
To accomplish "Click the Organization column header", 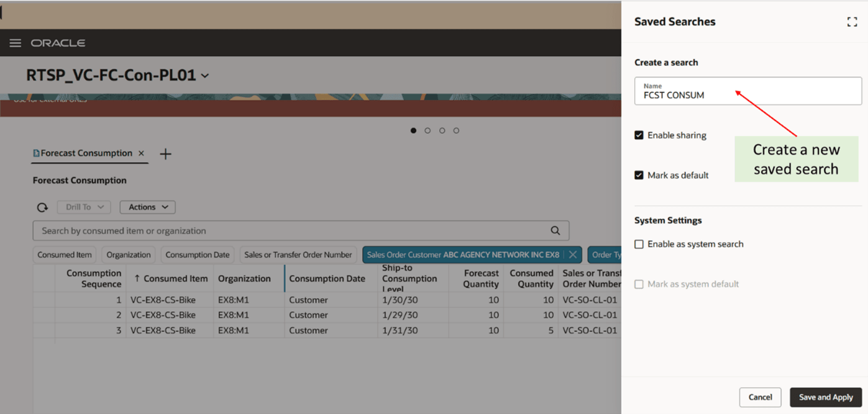I will [x=249, y=279].
